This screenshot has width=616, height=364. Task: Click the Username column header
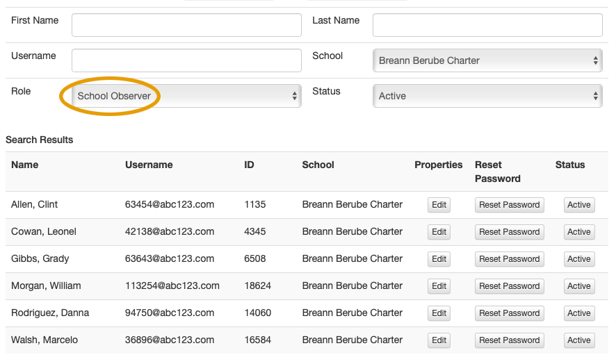tap(149, 165)
